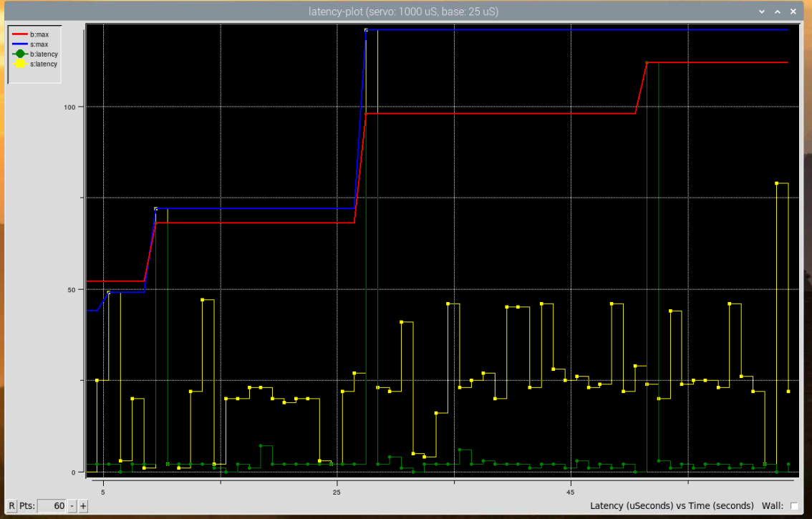Maximize the latency-plot window
The height and width of the screenshot is (519, 812).
coord(778,11)
